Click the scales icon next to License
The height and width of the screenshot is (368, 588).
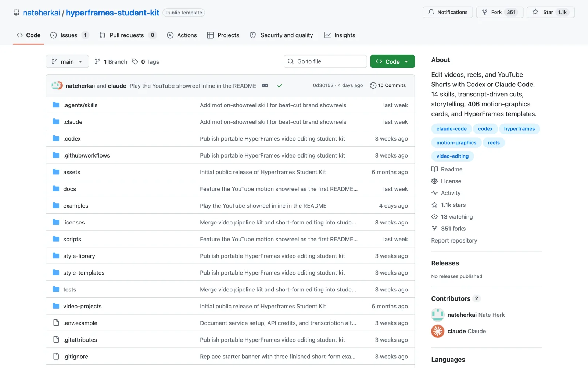[x=434, y=181]
